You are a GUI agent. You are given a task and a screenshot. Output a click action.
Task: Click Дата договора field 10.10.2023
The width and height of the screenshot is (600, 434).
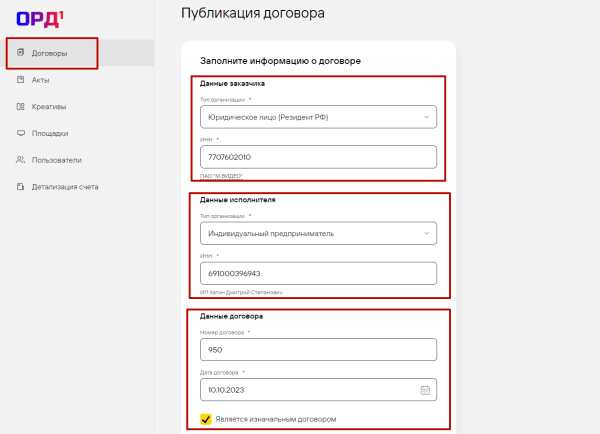(x=318, y=390)
